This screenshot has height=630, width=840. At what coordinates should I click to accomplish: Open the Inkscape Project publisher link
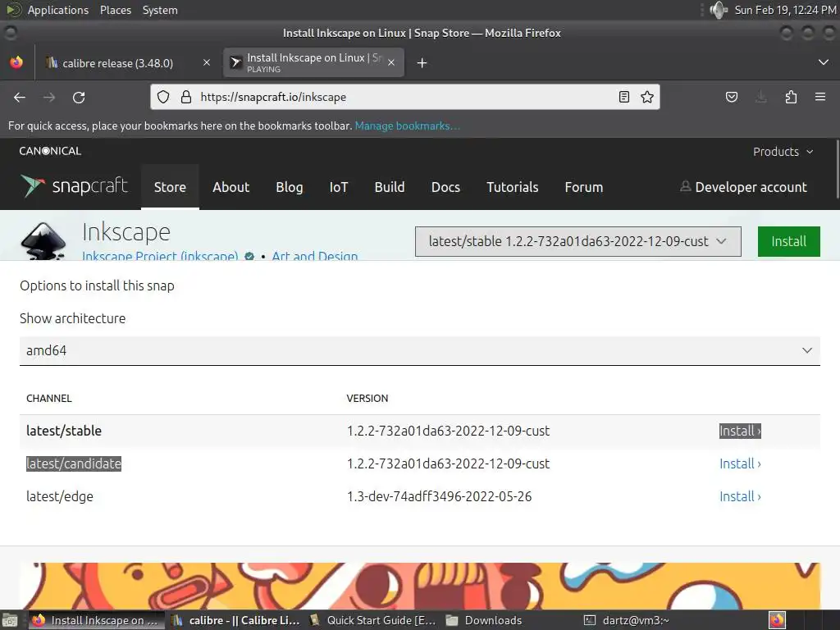[x=160, y=256]
